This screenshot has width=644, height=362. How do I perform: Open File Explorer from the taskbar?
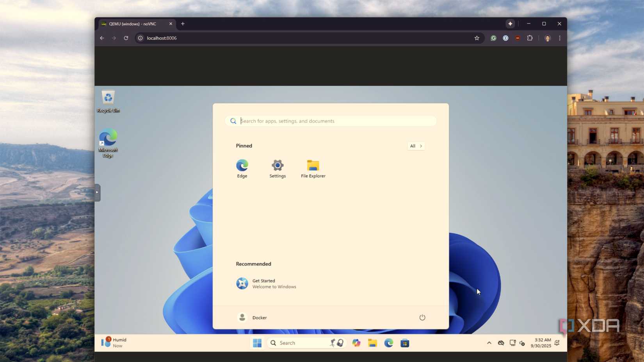372,342
